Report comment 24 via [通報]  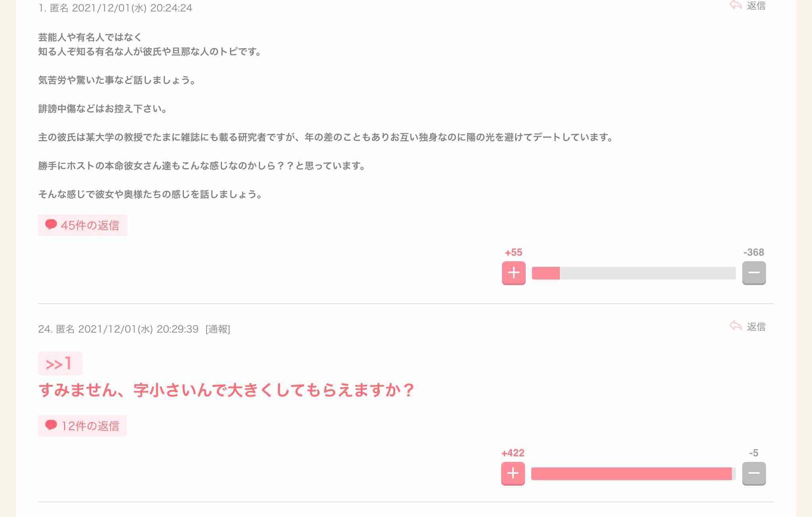tap(218, 329)
